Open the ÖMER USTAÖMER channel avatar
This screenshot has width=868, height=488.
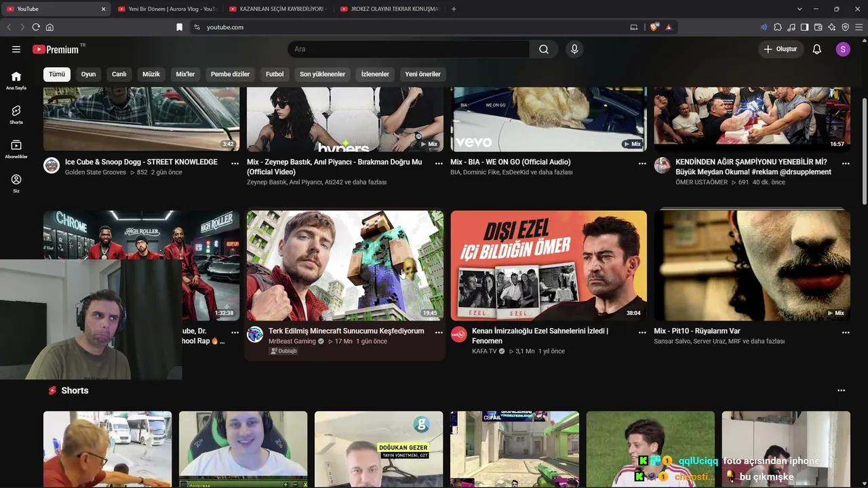(x=662, y=165)
